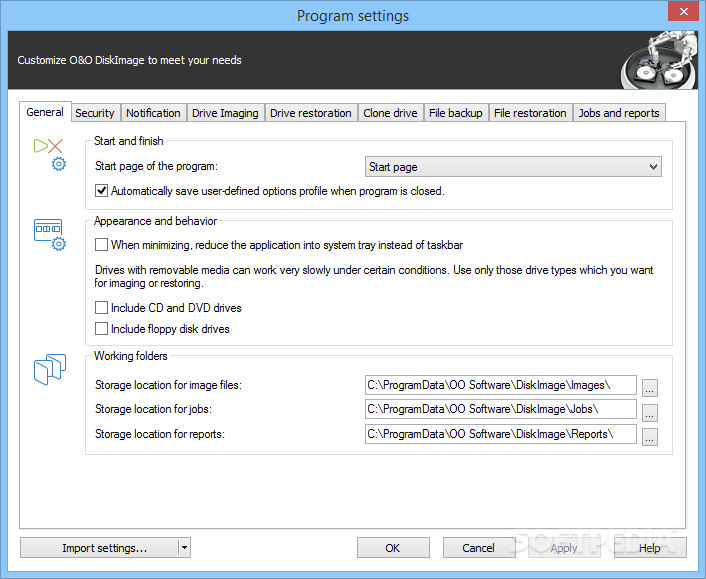Open the File restoration tab
This screenshot has height=579, width=706.
[530, 113]
